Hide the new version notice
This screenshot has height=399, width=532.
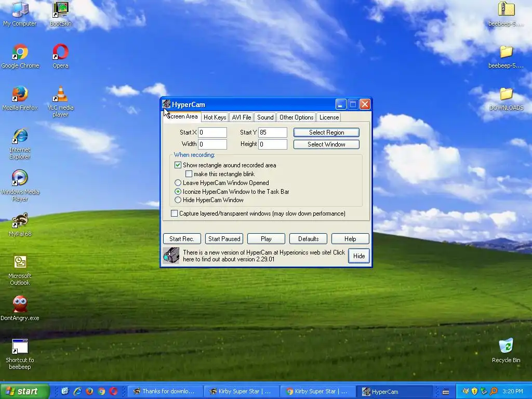(x=359, y=256)
